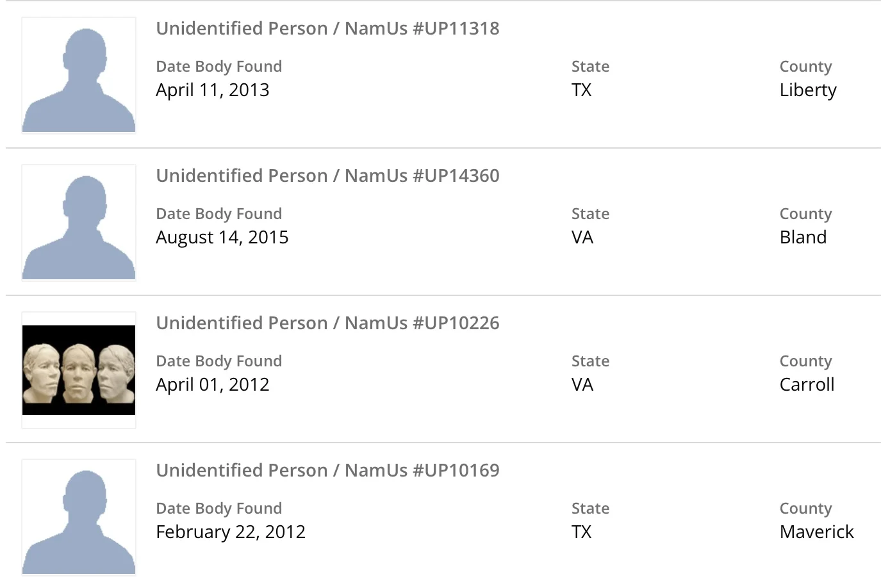Open the Unidentified Person NamUs #UP10169 link
The width and height of the screenshot is (881, 588).
(x=327, y=471)
